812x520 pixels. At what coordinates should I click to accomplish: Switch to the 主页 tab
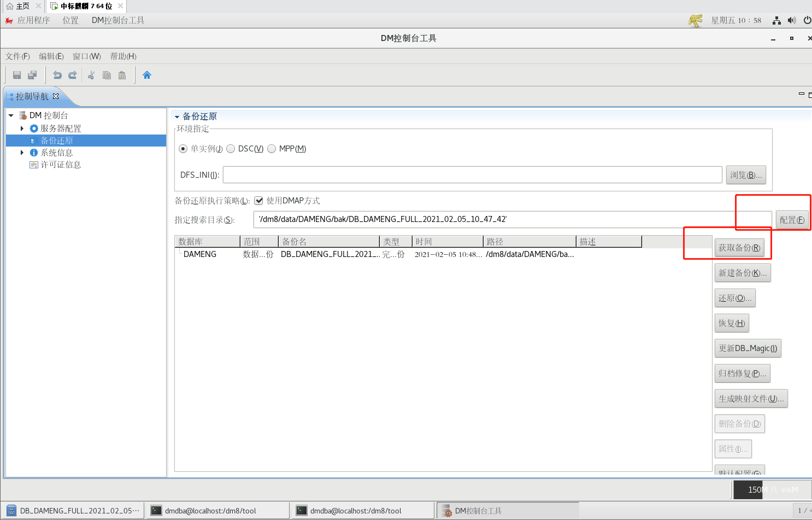(22, 6)
